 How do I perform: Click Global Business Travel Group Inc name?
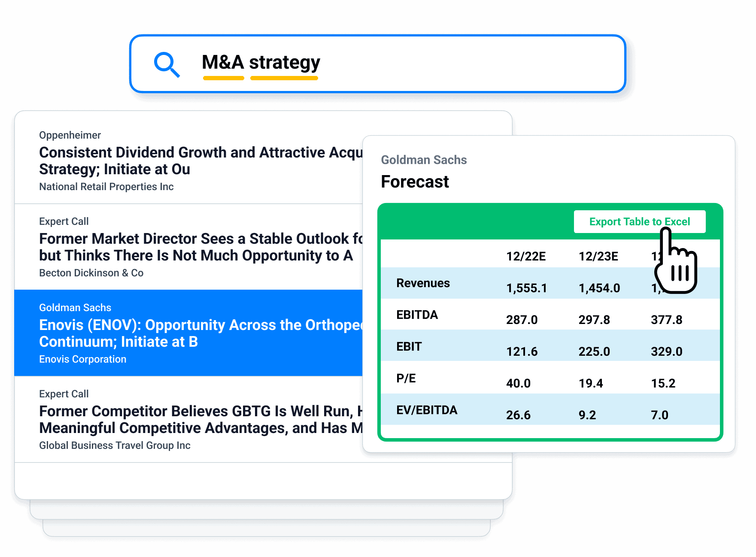coord(115,445)
